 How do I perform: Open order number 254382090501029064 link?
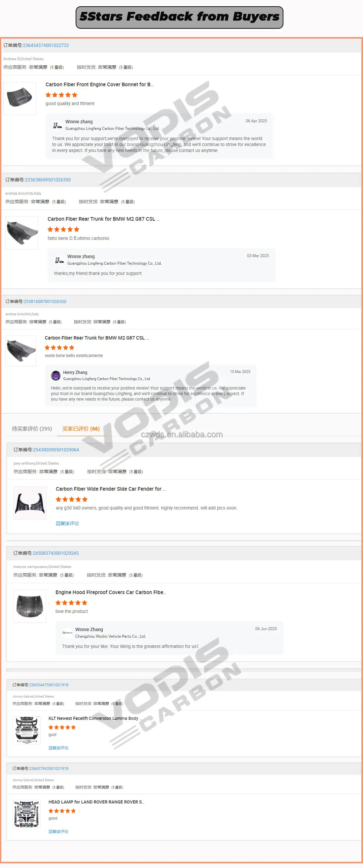coord(56,449)
